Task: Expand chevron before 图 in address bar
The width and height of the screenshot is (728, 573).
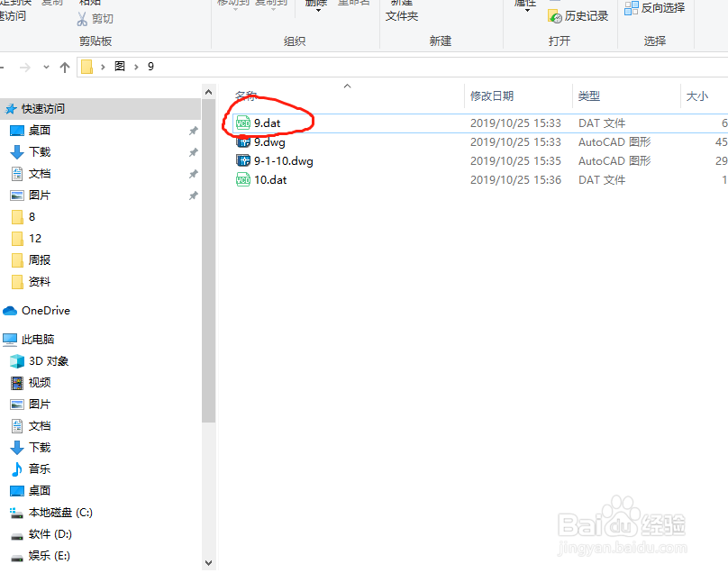Action: point(103,67)
